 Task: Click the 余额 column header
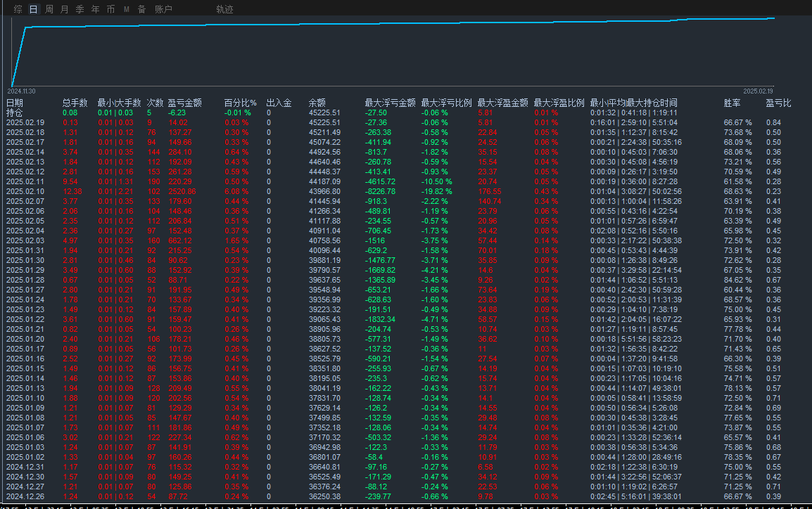pyautogui.click(x=317, y=103)
